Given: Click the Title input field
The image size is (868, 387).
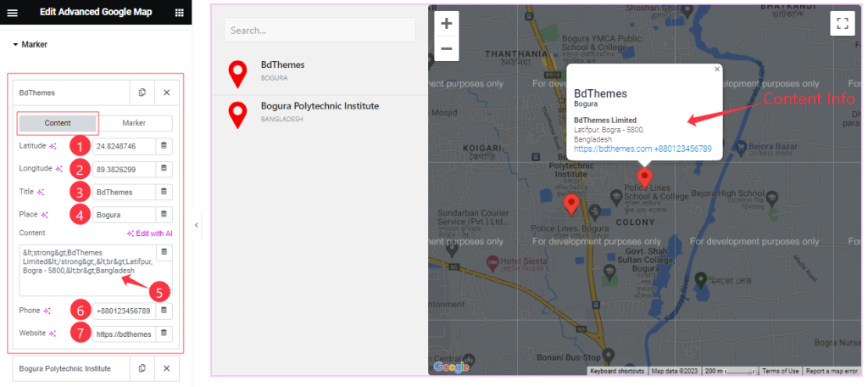Looking at the screenshot, I should [124, 192].
